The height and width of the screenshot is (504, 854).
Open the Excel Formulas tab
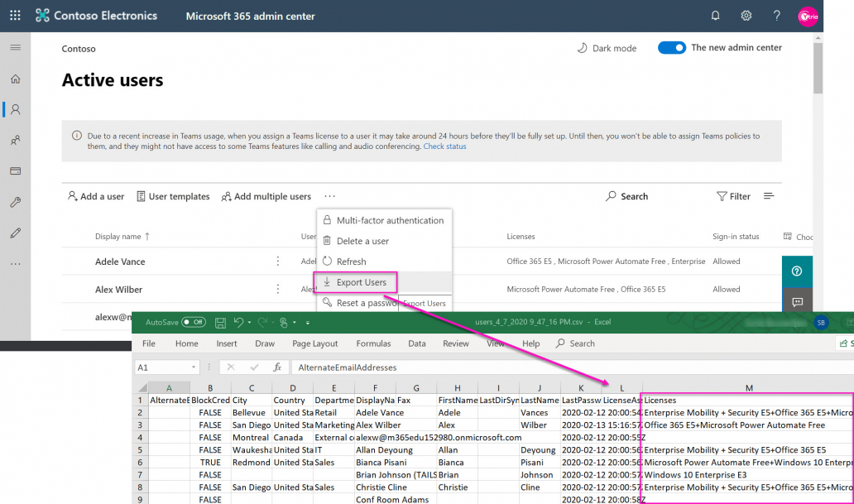(374, 343)
